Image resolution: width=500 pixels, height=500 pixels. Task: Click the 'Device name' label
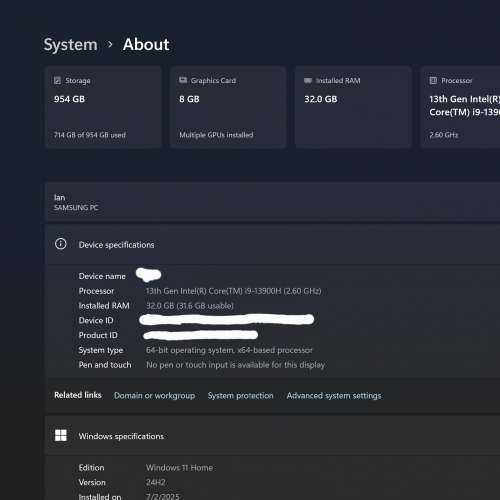tap(102, 276)
